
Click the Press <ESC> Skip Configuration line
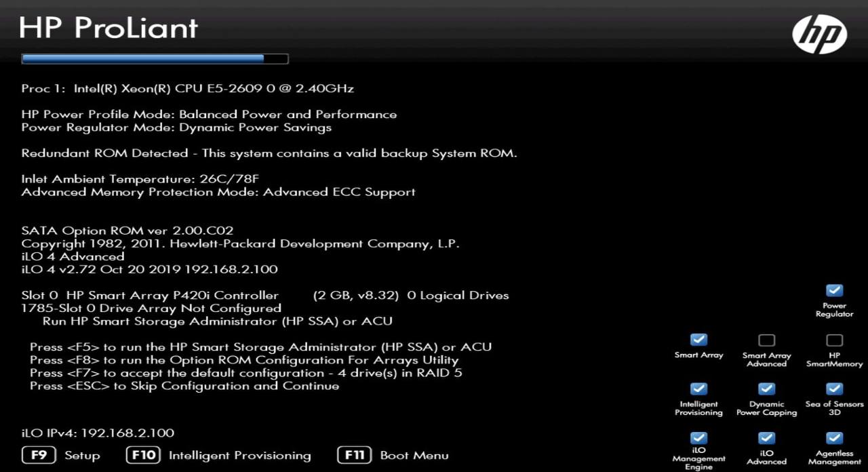click(184, 386)
